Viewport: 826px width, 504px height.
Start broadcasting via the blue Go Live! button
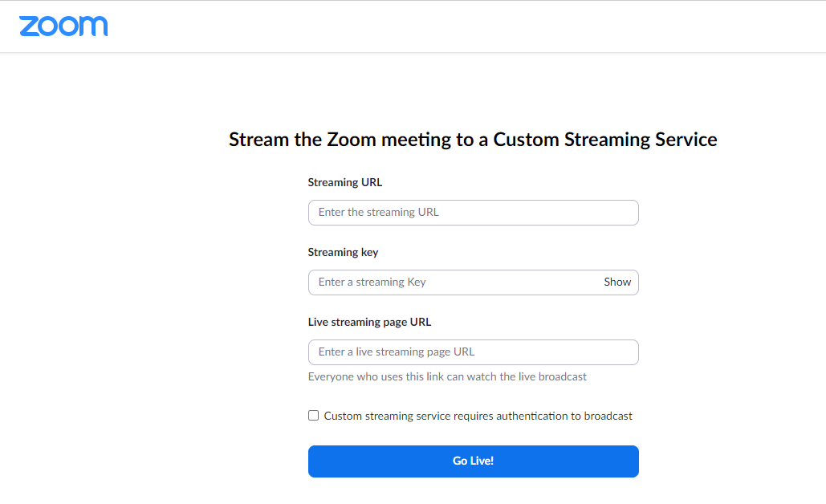(x=473, y=461)
